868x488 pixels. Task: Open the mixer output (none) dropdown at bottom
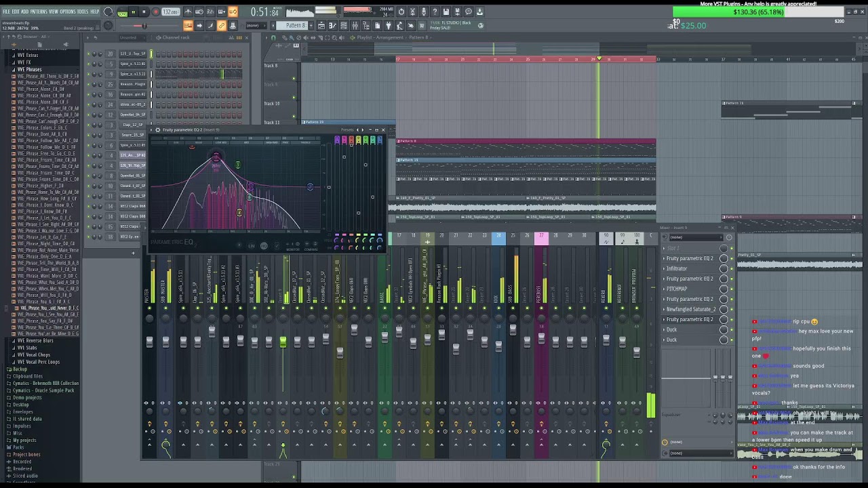[x=701, y=453]
